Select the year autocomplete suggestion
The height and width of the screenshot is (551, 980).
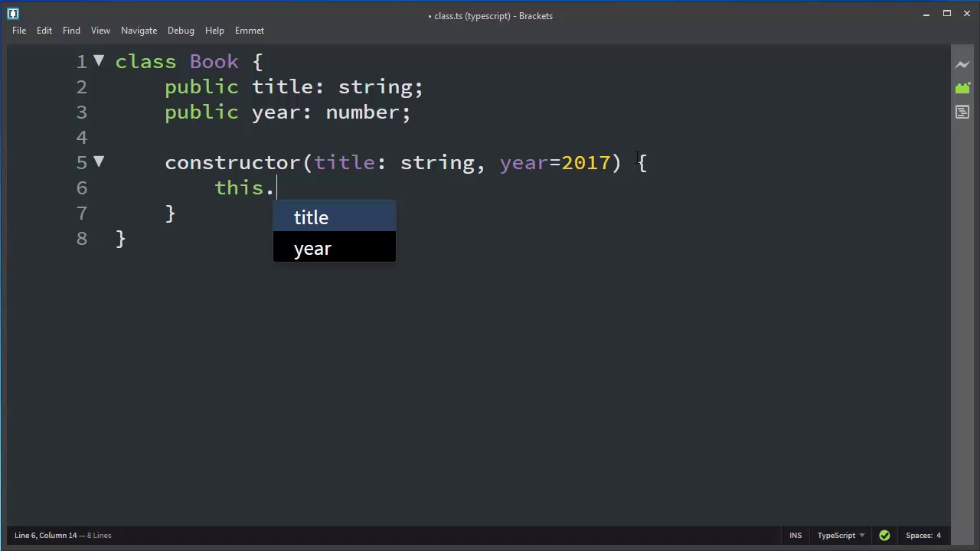coord(335,249)
